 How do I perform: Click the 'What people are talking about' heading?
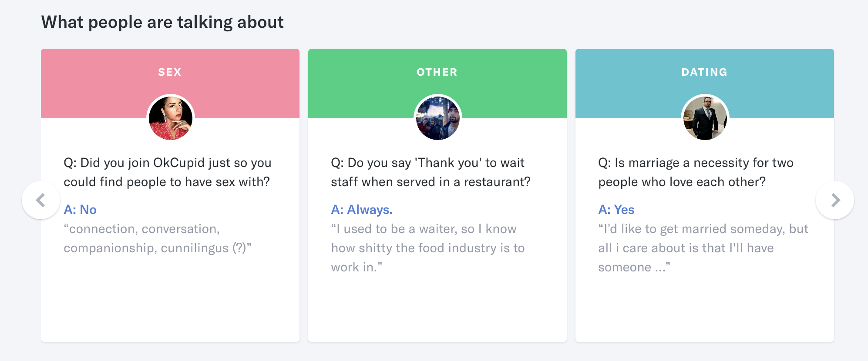162,22
